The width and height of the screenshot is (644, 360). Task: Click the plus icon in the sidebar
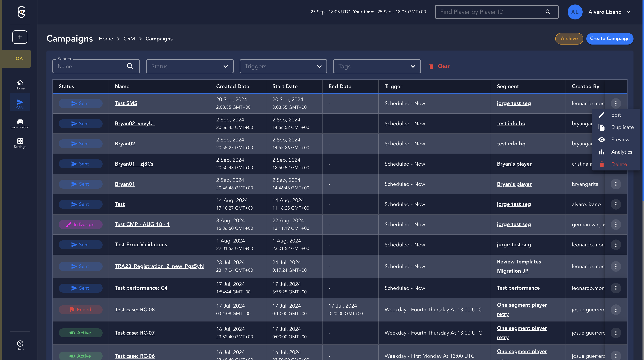point(20,37)
